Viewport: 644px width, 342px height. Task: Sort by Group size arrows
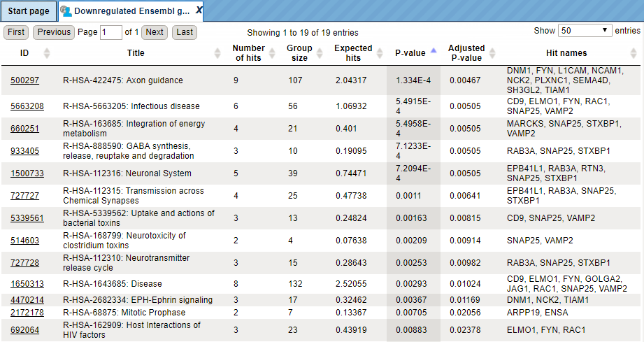(320, 53)
